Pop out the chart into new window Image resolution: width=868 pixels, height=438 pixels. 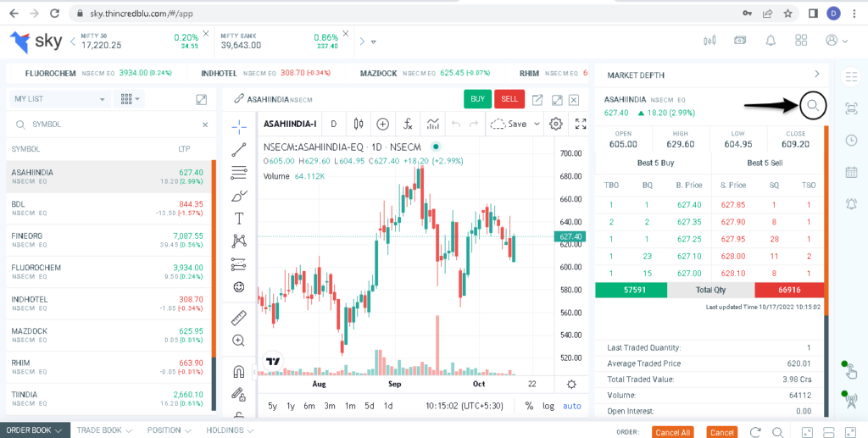coord(537,100)
